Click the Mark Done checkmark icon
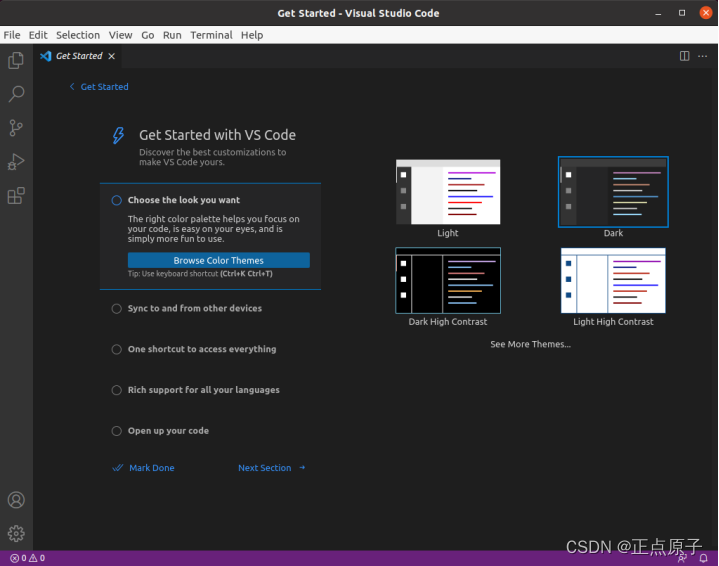The height and width of the screenshot is (566, 719). tap(118, 468)
